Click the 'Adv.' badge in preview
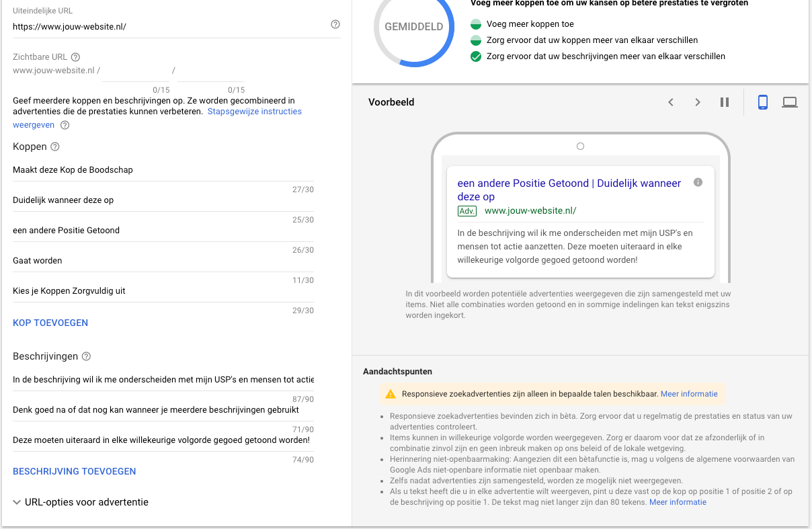This screenshot has height=529, width=812. coord(467,210)
